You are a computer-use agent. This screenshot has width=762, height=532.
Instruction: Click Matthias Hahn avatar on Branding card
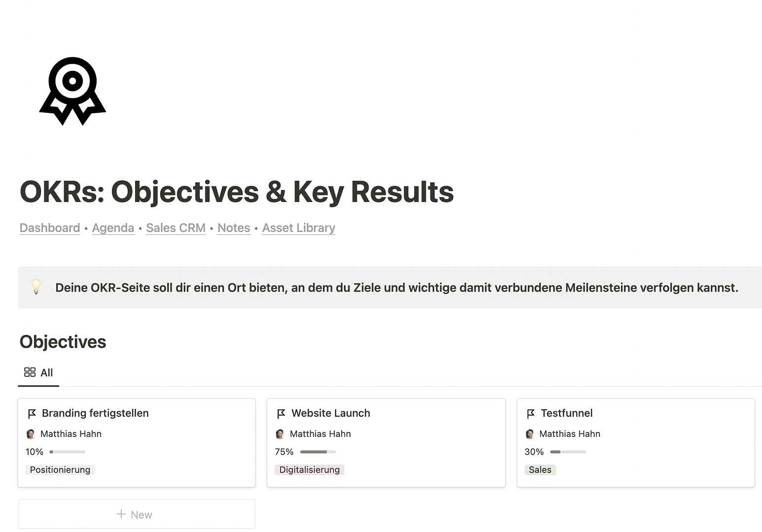(x=31, y=434)
